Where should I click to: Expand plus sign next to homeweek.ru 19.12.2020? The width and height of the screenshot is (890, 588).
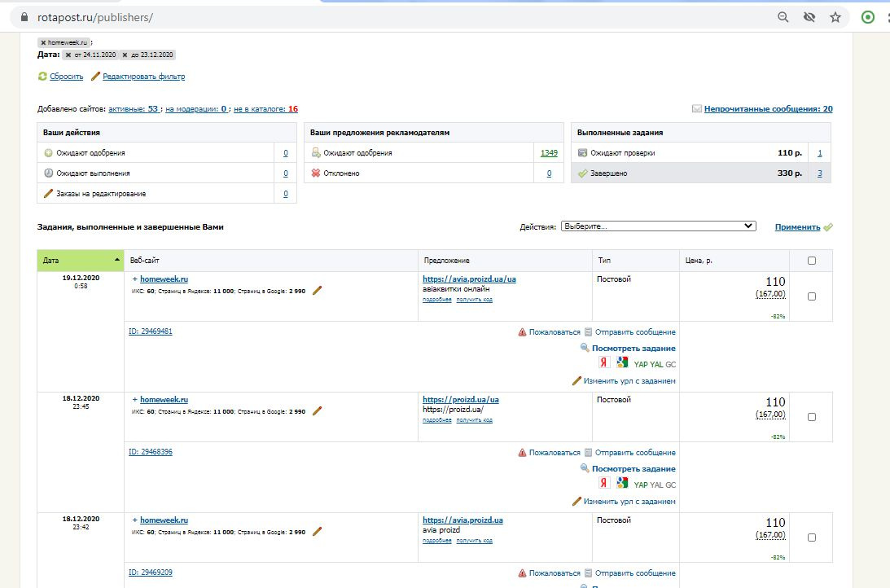134,279
